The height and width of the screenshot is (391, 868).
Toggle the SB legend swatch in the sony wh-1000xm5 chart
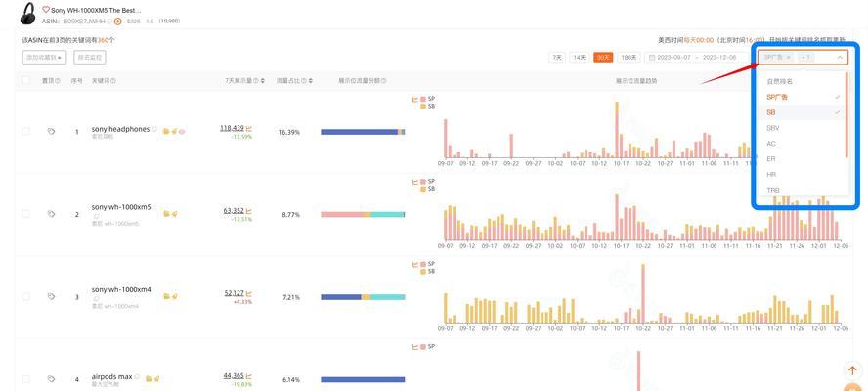tap(423, 189)
